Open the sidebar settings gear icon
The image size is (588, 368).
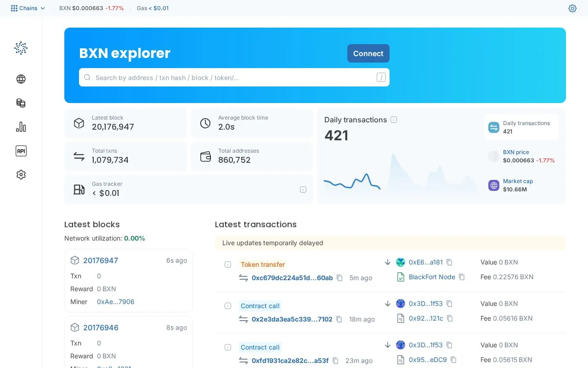(x=21, y=175)
